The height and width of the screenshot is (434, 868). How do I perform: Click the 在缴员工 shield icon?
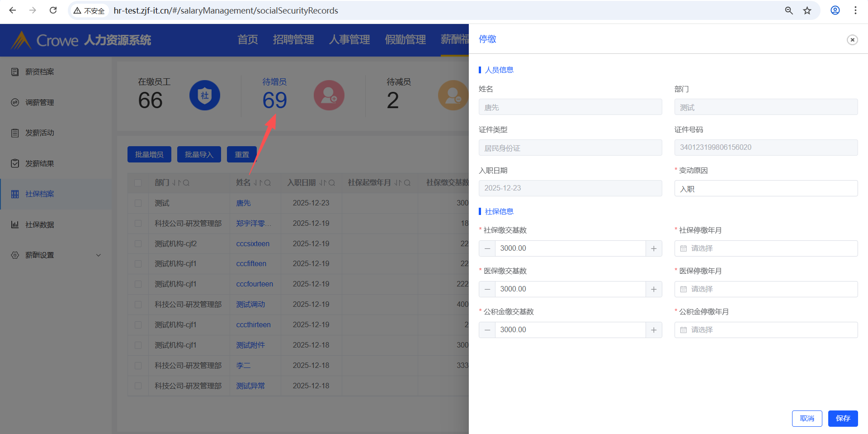pos(204,95)
